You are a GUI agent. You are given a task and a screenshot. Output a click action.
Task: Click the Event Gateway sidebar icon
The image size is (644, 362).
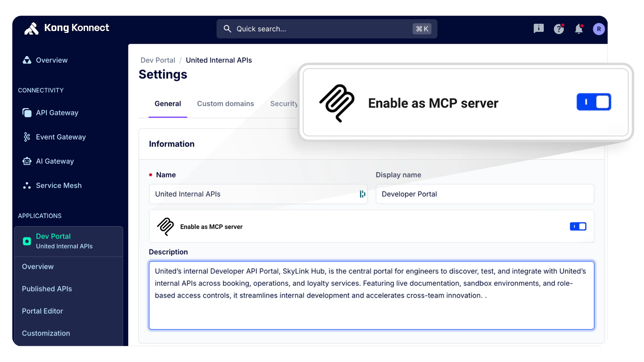coord(27,137)
